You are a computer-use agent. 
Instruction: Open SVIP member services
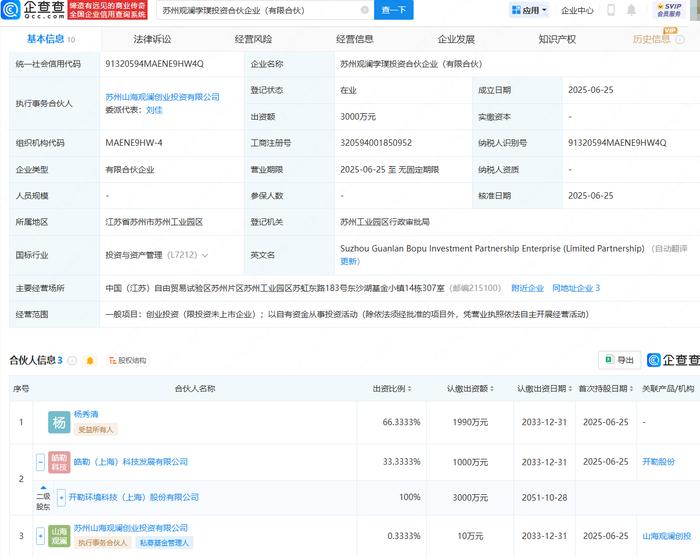pyautogui.click(x=669, y=10)
